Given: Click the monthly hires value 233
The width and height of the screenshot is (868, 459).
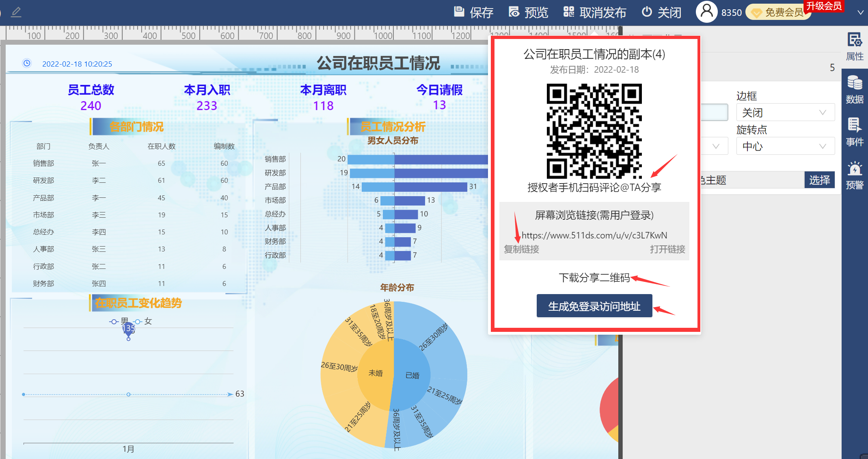Looking at the screenshot, I should (x=207, y=106).
